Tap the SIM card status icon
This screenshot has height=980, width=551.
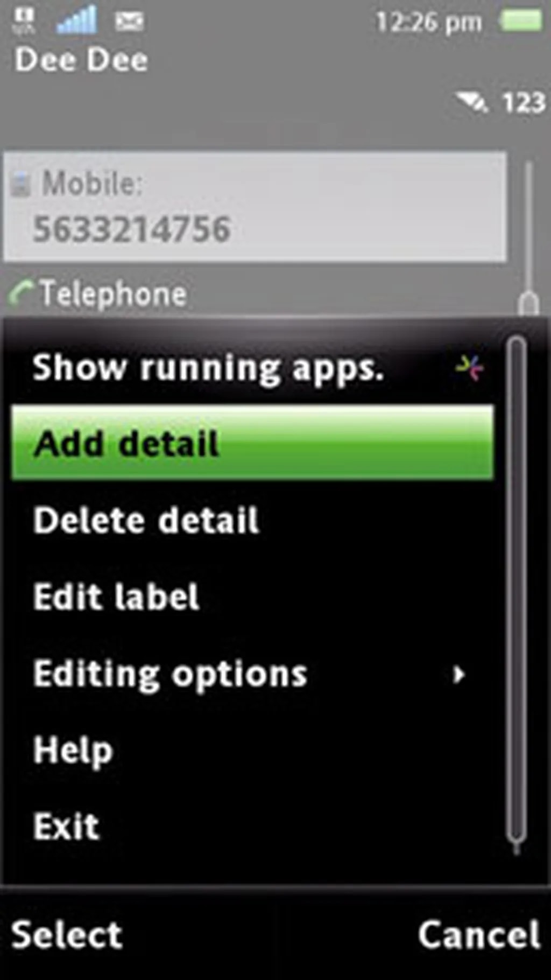coord(24,20)
